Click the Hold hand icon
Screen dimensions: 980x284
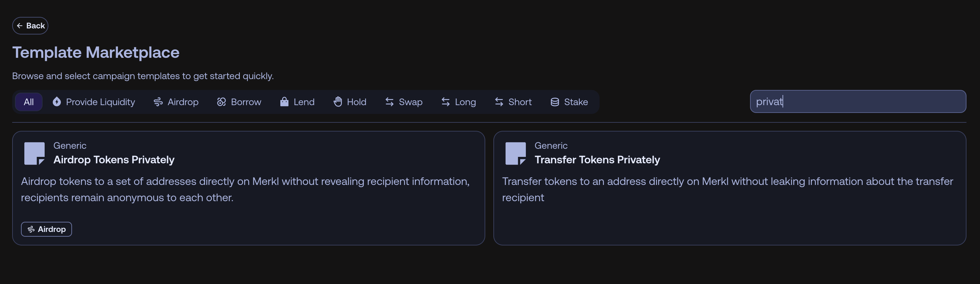coord(337,102)
